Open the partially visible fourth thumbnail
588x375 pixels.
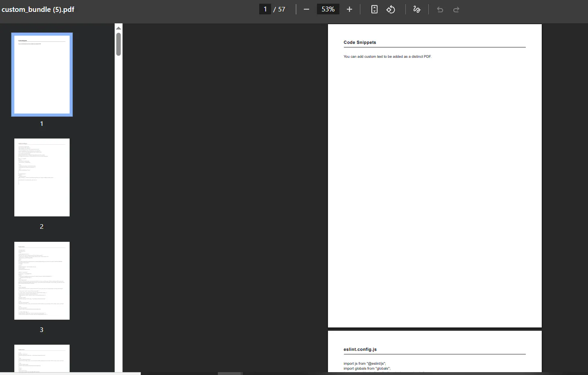42,359
